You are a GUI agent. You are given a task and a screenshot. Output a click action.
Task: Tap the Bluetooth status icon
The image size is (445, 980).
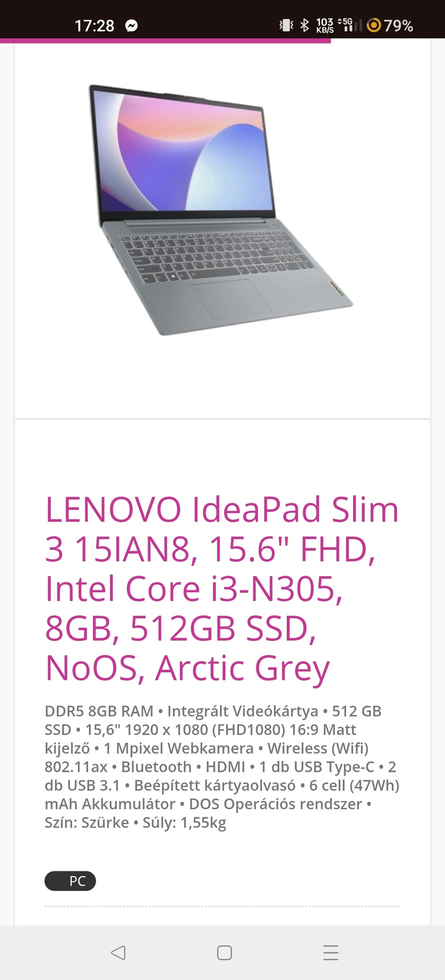click(x=304, y=25)
